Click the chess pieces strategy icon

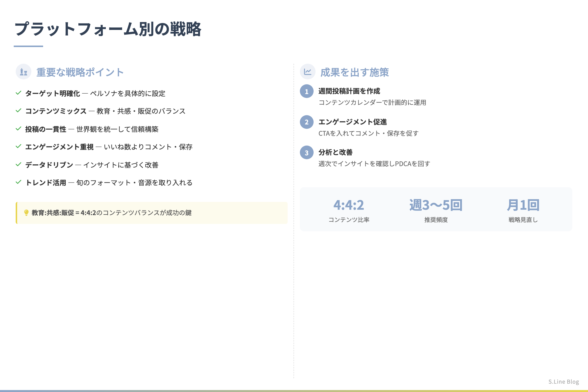[24, 72]
